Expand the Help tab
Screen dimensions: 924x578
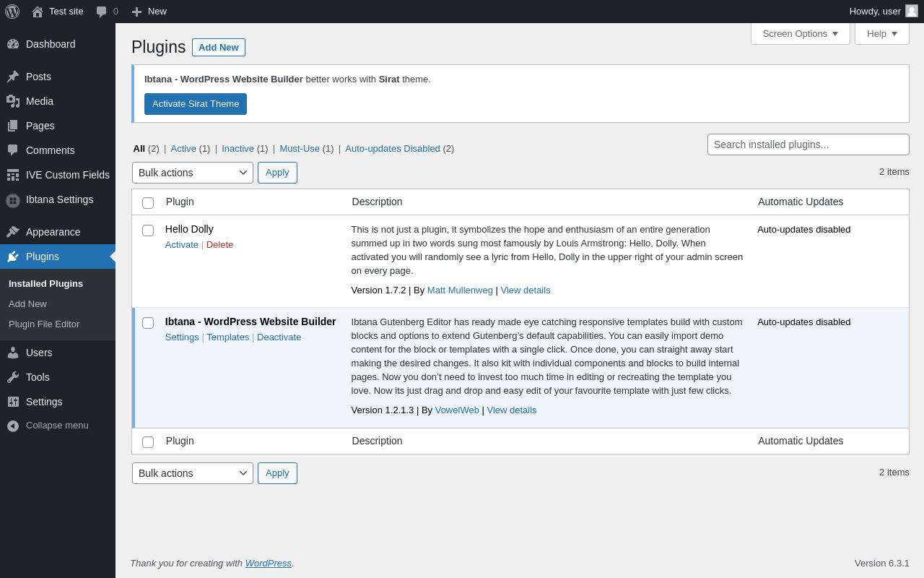(881, 33)
